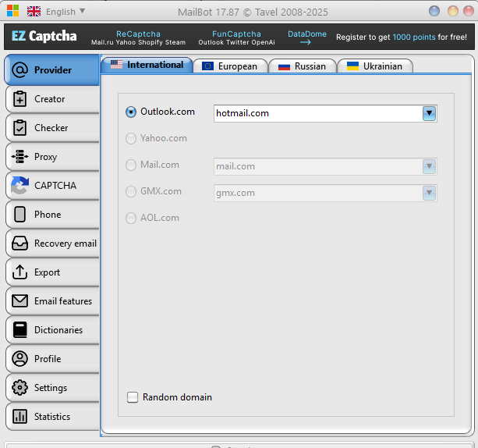The height and width of the screenshot is (448, 478).
Task: Click the US flag on International tab
Action: pos(116,65)
